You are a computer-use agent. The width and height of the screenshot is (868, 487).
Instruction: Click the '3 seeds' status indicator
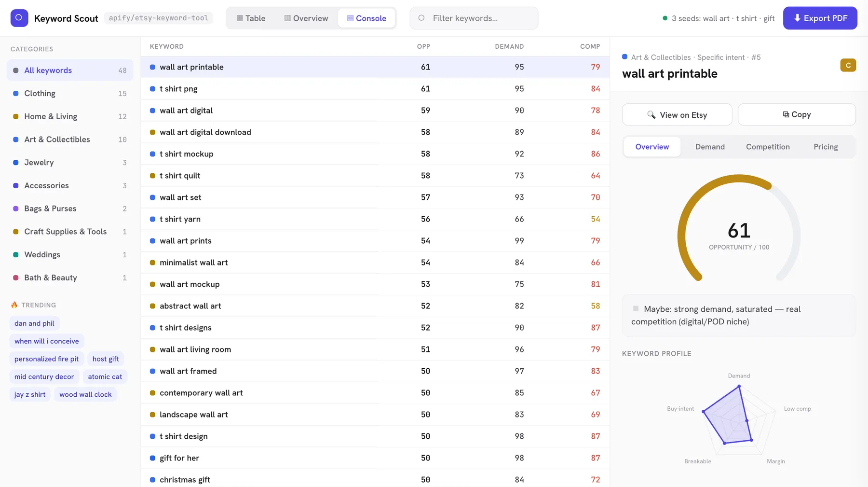point(719,18)
